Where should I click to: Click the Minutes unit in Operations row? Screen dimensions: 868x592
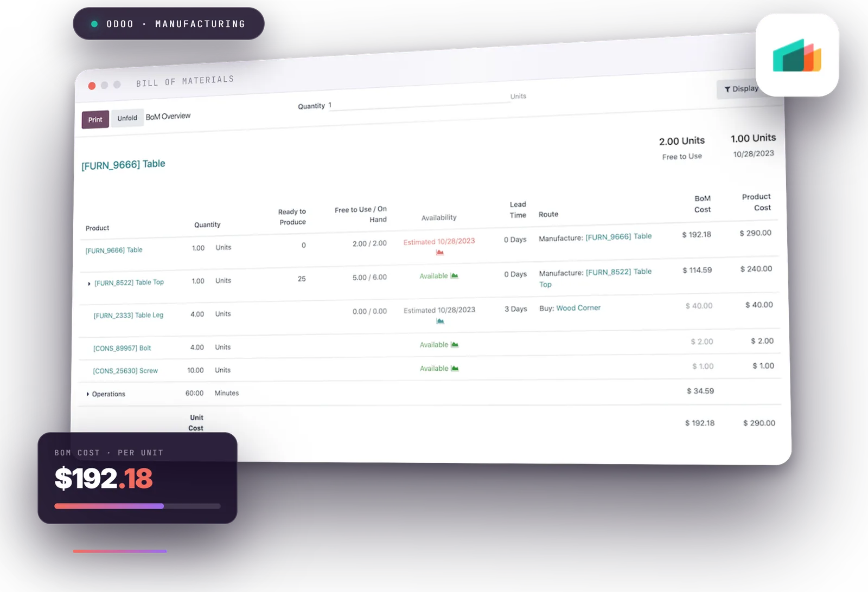[227, 393]
